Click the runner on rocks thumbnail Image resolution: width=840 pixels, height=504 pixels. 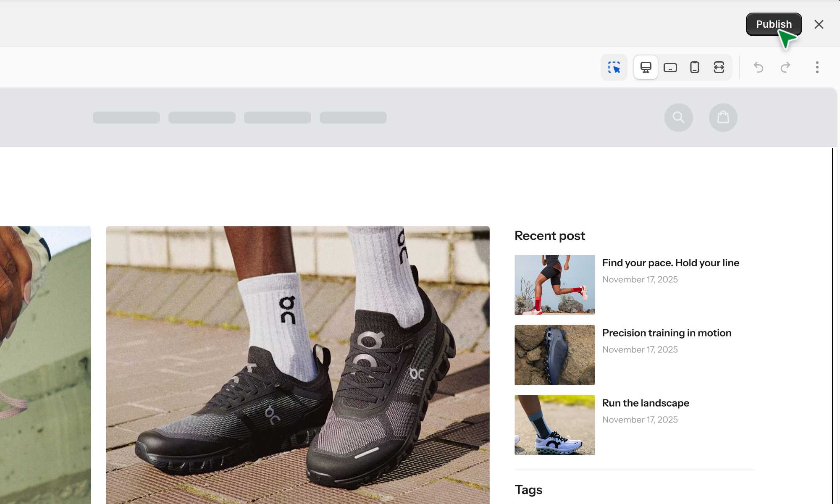point(554,285)
